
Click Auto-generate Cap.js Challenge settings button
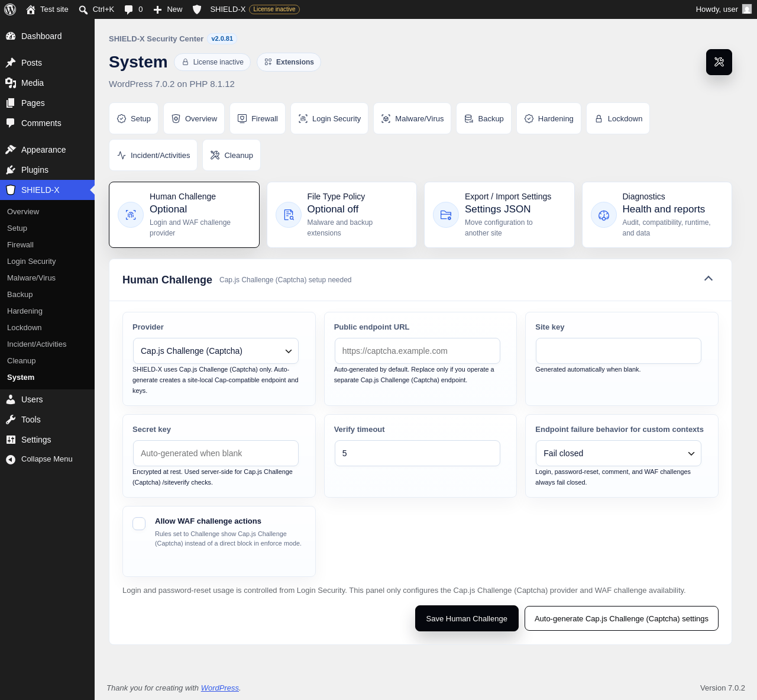(622, 618)
